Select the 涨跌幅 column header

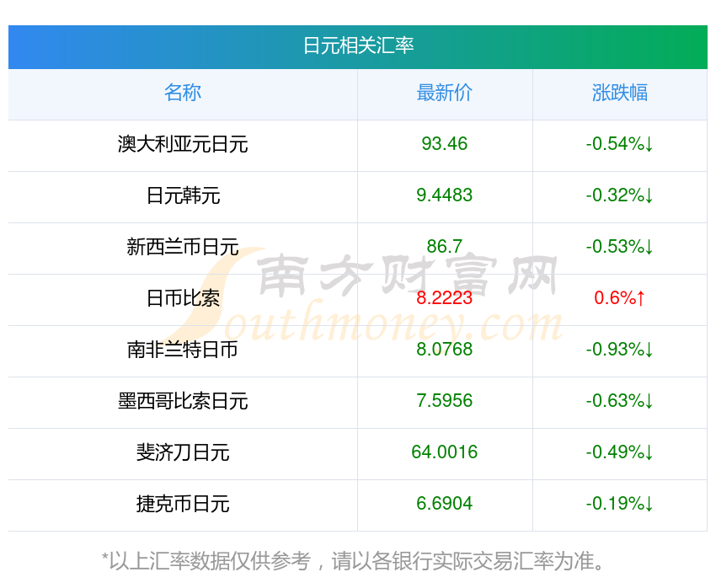click(x=620, y=93)
